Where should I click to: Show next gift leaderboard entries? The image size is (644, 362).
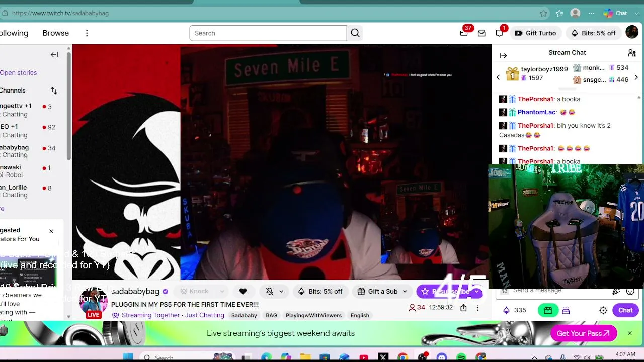pos(636,77)
